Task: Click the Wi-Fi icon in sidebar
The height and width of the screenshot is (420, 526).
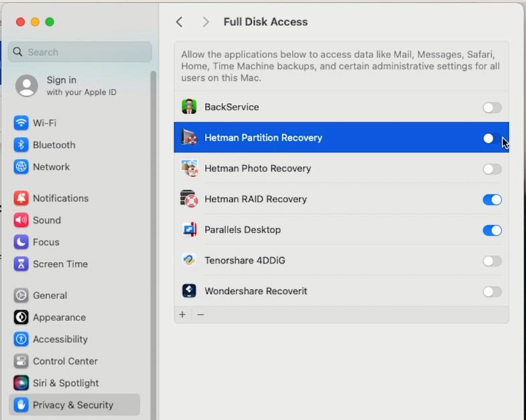Action: point(21,123)
